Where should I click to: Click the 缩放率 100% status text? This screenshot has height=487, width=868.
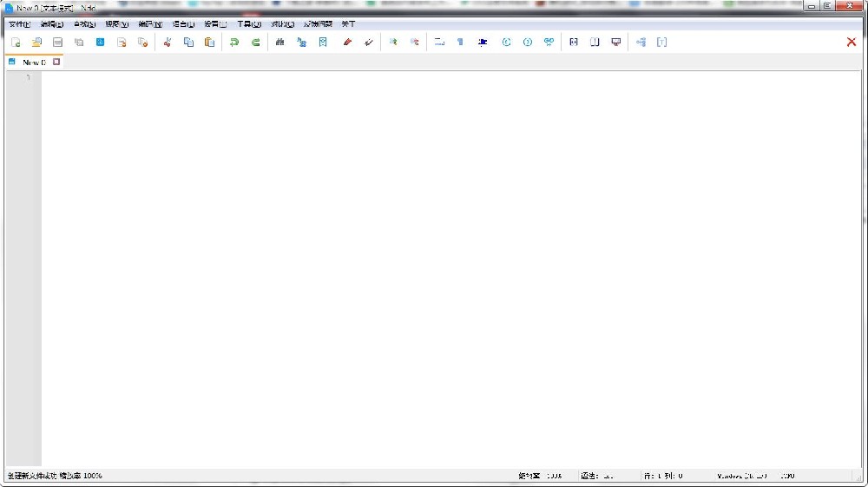(81, 476)
